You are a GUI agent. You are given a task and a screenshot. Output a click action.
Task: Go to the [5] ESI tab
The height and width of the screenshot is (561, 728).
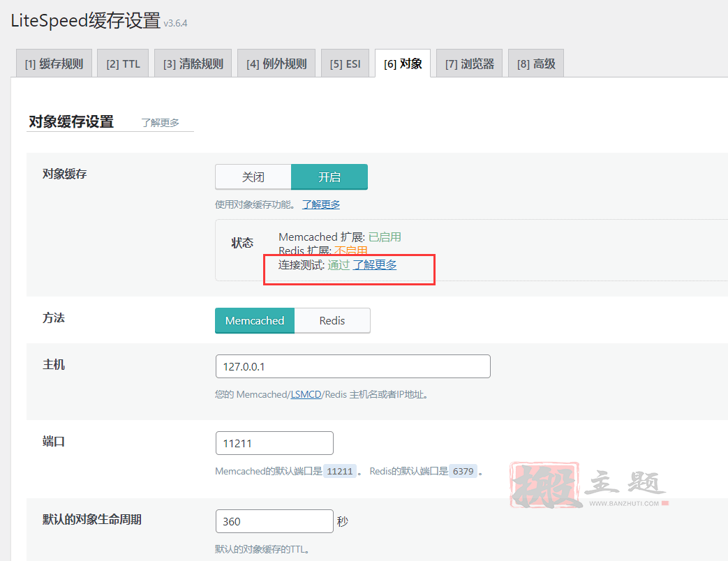[x=345, y=63]
